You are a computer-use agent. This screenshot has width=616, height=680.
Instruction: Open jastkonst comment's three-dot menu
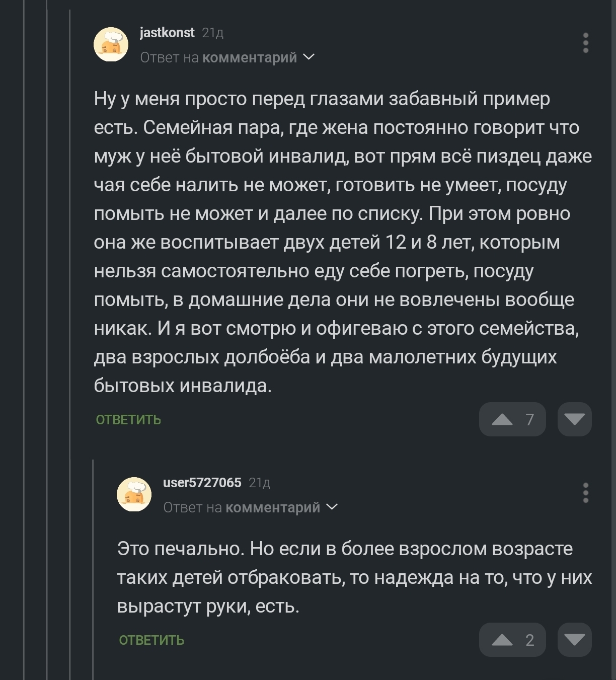[585, 43]
